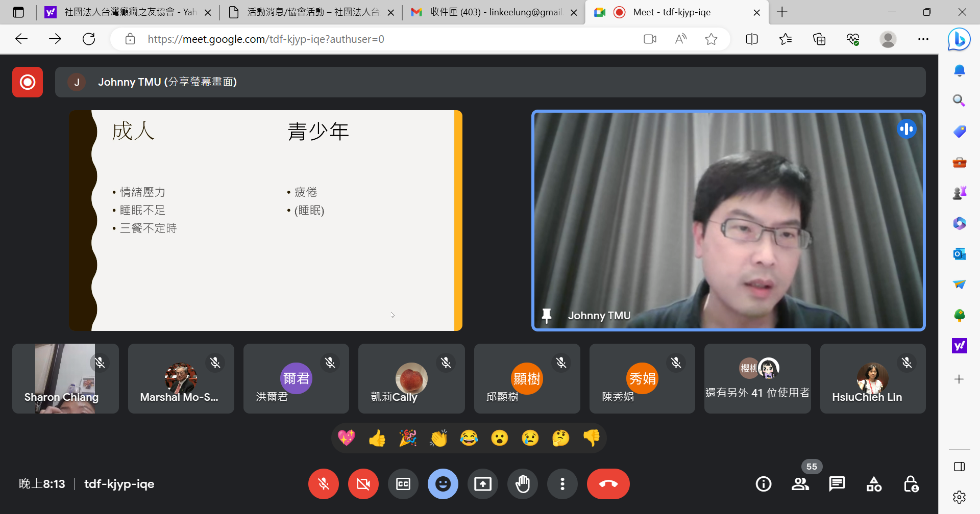The image size is (980, 514).
Task: Select Sharon Chiang participant tile
Action: pos(65,378)
